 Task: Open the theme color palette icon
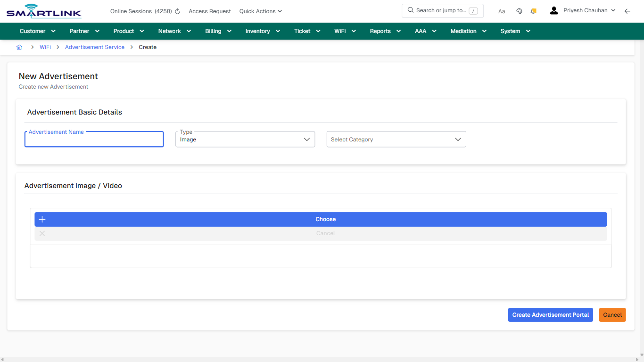(519, 10)
